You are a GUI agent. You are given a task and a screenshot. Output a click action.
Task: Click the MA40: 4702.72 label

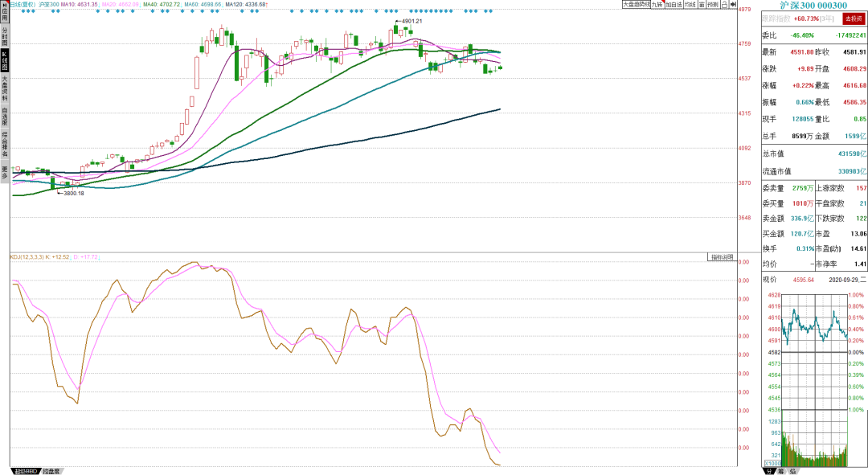tap(162, 5)
